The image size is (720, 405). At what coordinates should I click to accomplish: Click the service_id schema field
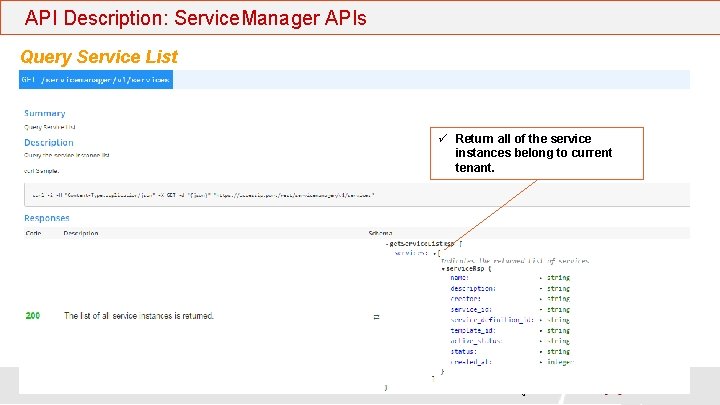(x=467, y=309)
